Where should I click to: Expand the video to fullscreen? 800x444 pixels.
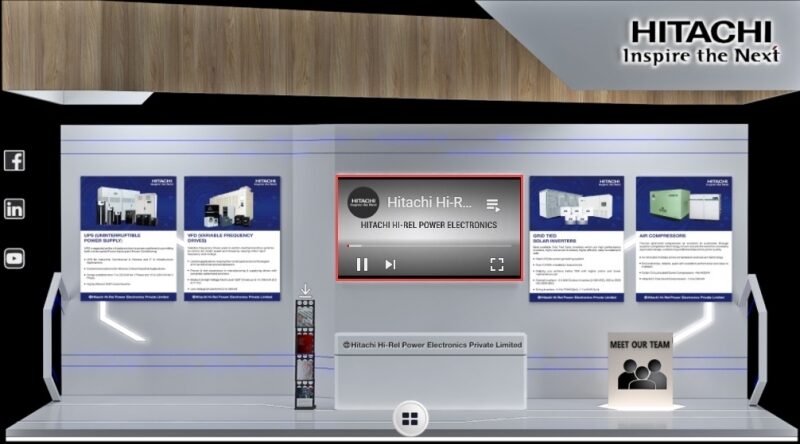click(497, 264)
